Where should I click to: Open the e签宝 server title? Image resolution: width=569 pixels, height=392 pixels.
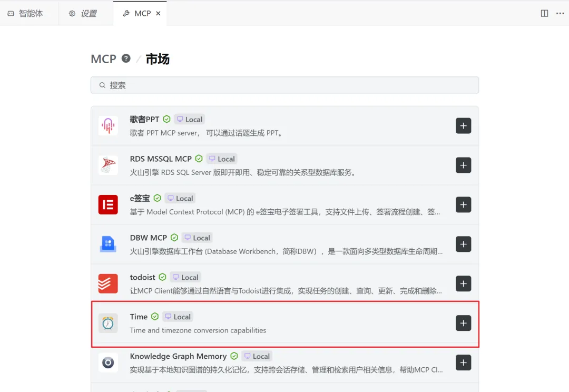point(140,199)
